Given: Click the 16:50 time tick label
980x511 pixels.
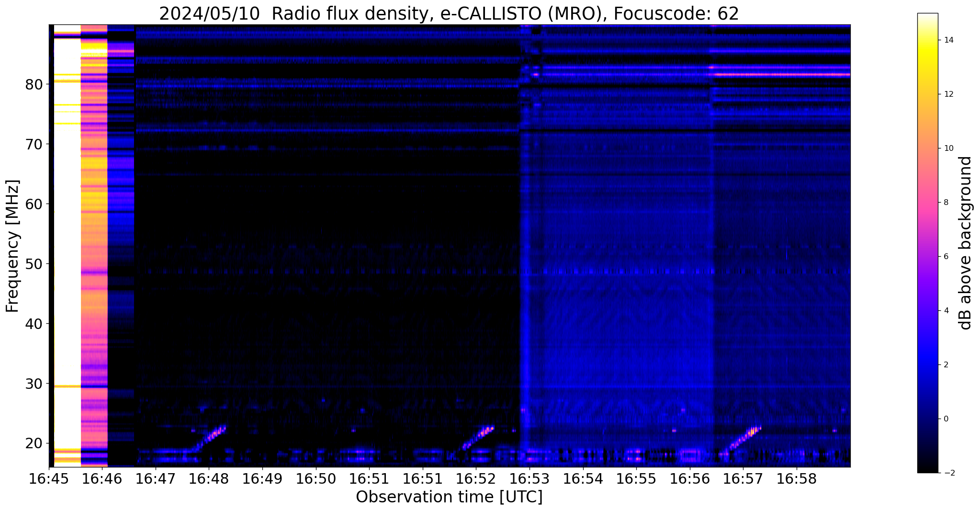Looking at the screenshot, I should [315, 479].
